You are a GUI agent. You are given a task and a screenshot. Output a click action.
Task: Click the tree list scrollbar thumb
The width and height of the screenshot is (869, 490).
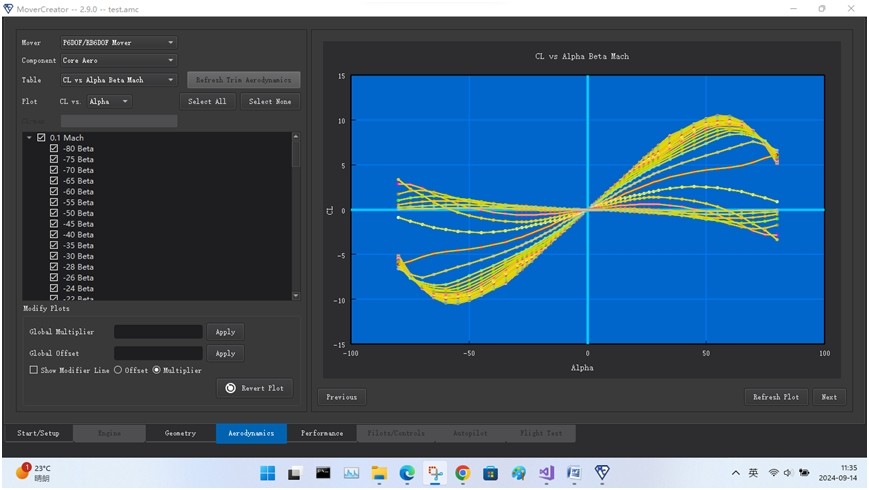295,152
